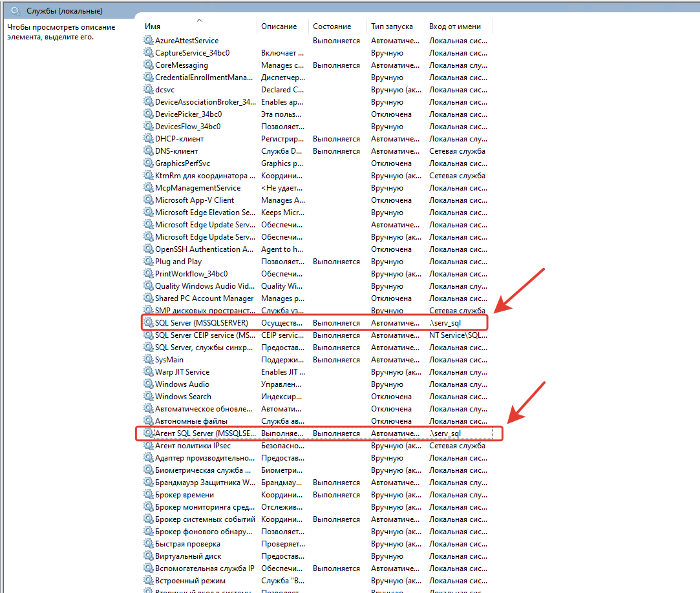Viewport: 700px width, 593px height.
Task: Click the Службы (локальные) header icon
Action: coord(16,11)
